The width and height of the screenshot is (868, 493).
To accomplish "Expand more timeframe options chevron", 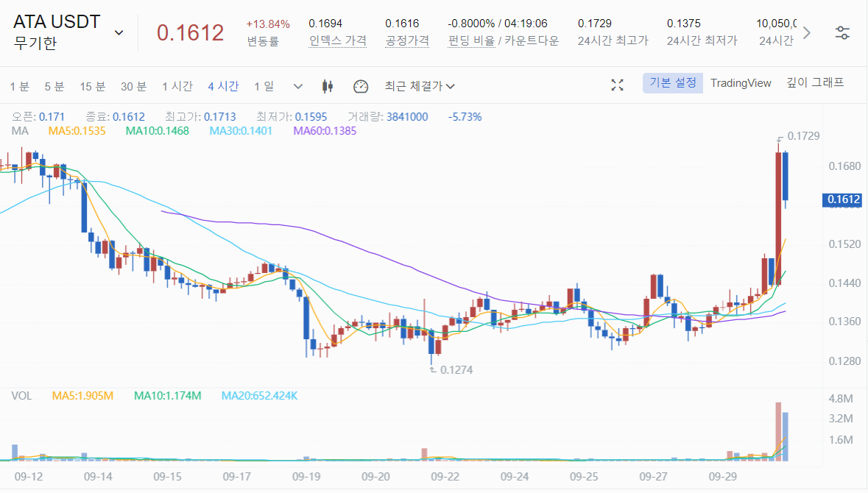I will tap(298, 86).
